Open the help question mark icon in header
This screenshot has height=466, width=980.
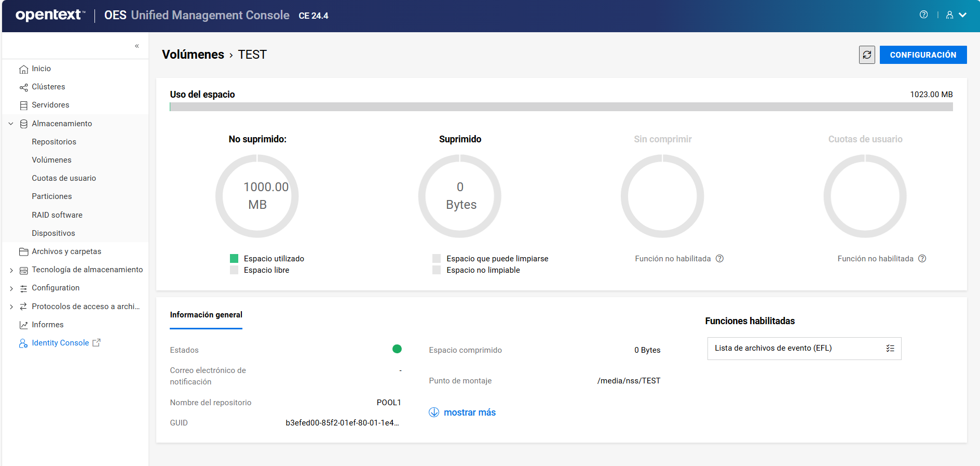[x=923, y=15]
